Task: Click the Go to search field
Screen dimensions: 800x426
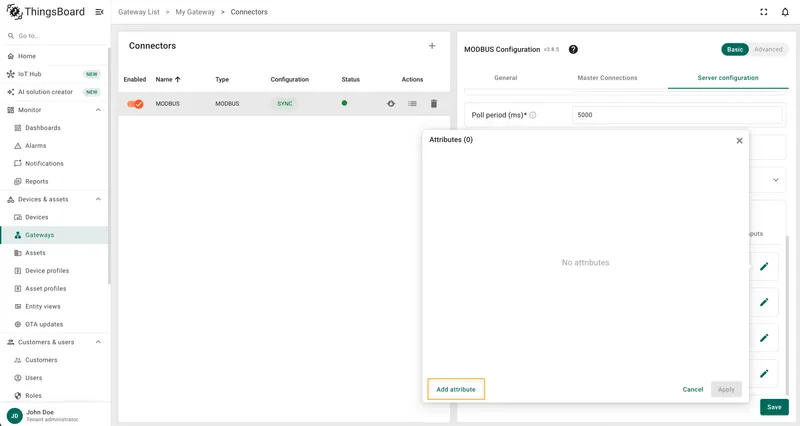Action: coord(54,36)
